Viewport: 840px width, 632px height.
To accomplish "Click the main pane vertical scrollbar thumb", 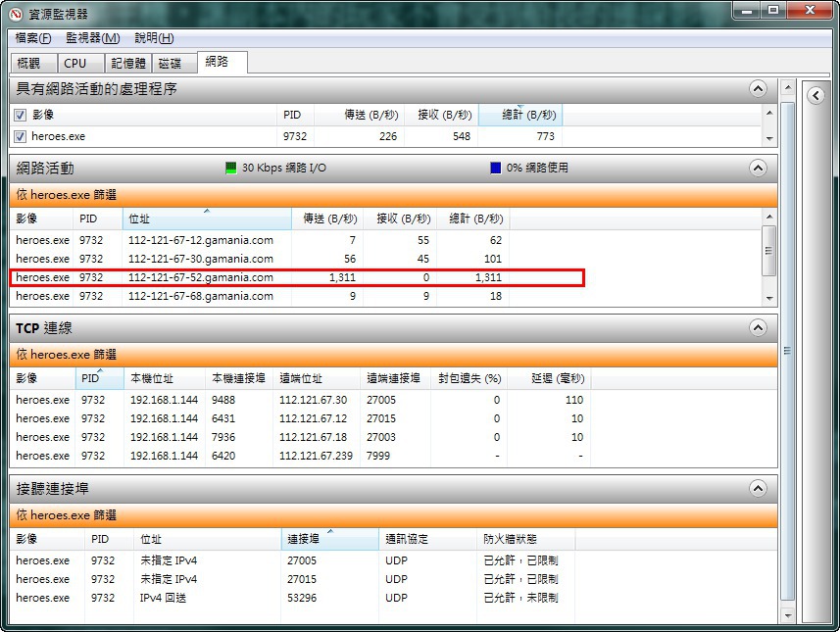I will click(787, 351).
